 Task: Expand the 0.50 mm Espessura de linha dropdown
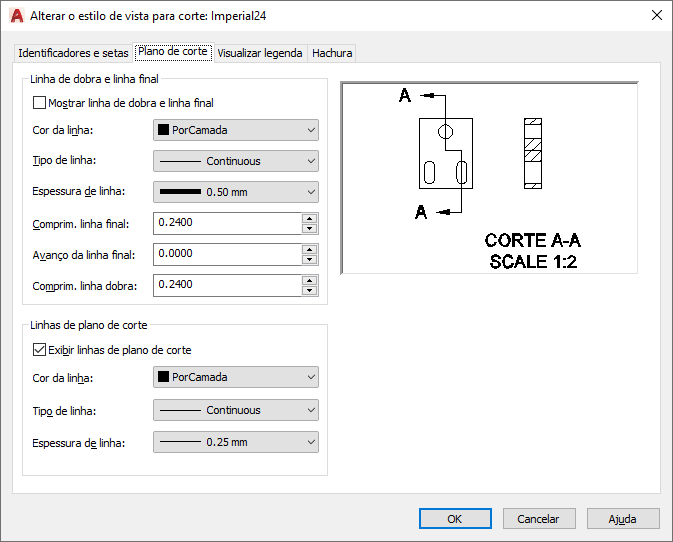(x=235, y=192)
